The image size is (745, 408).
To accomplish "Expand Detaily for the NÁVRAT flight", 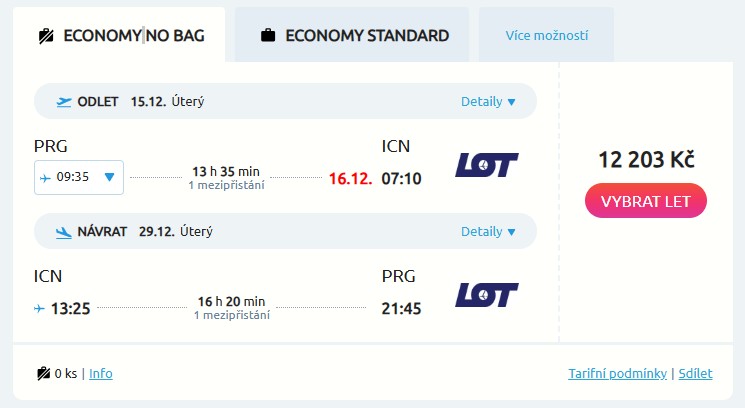I will click(488, 231).
